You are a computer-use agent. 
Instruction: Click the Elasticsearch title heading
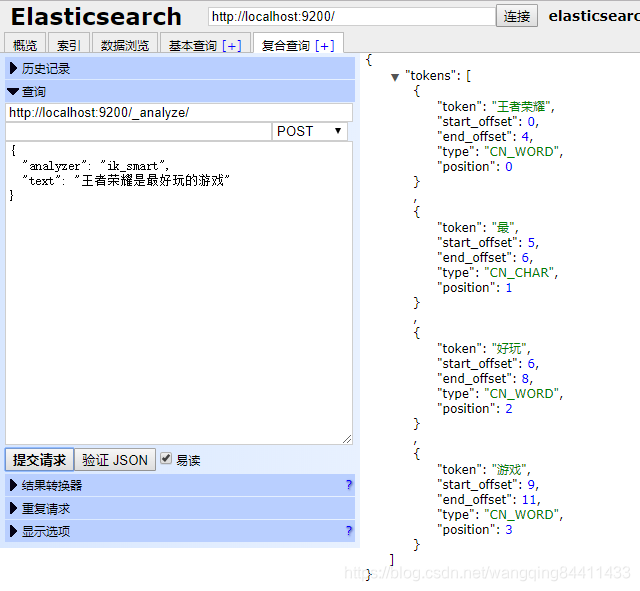tap(96, 17)
